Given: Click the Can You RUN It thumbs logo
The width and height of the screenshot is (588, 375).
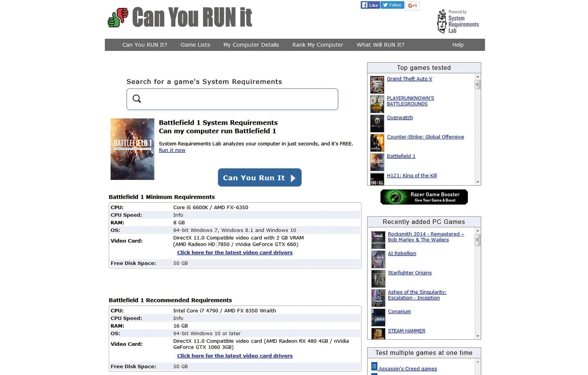Looking at the screenshot, I should pyautogui.click(x=118, y=17).
